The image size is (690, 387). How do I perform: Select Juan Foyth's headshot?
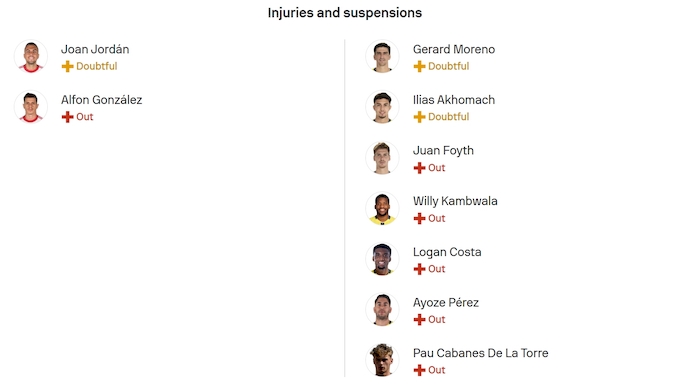[382, 158]
